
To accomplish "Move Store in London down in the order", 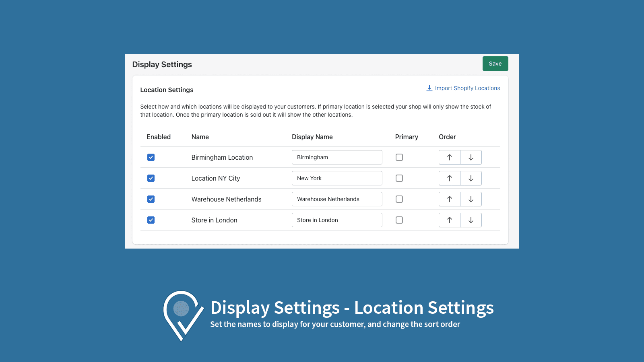I will pos(471,220).
